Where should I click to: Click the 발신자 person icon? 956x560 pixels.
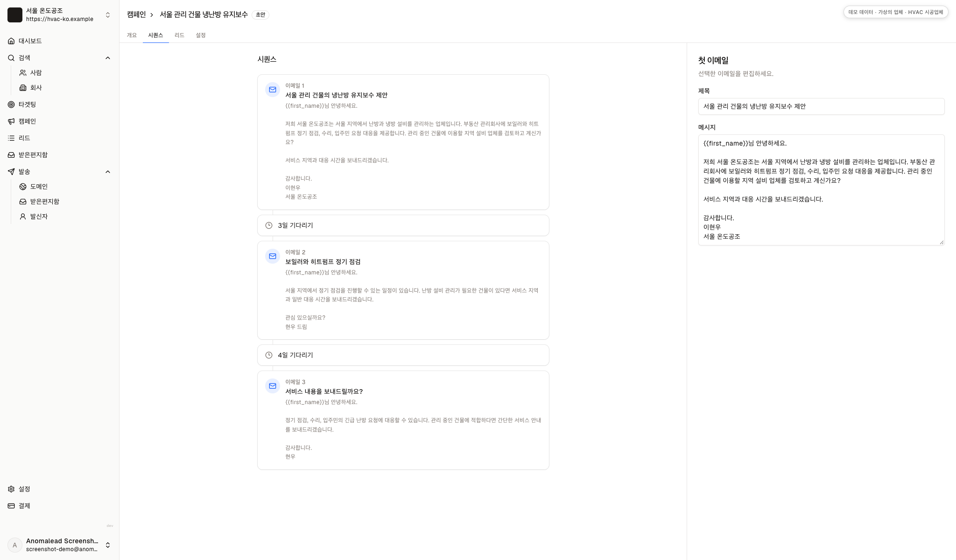pos(23,217)
